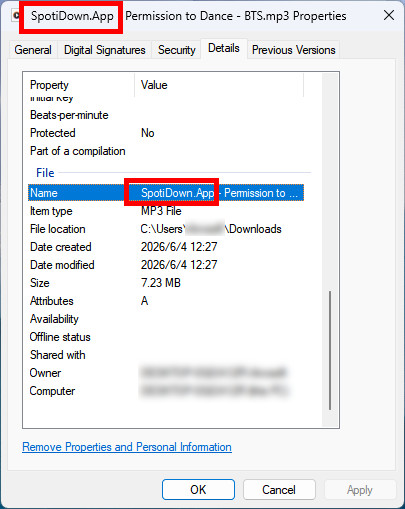Select the Item type row
405x509 pixels.
point(166,211)
